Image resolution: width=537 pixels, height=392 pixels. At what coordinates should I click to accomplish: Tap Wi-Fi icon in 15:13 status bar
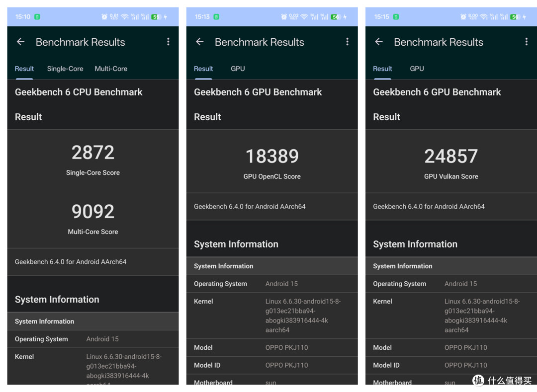coord(304,16)
